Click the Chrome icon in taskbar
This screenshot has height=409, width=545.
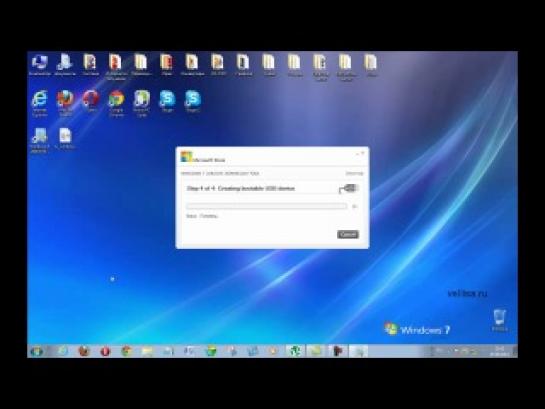coord(127,351)
